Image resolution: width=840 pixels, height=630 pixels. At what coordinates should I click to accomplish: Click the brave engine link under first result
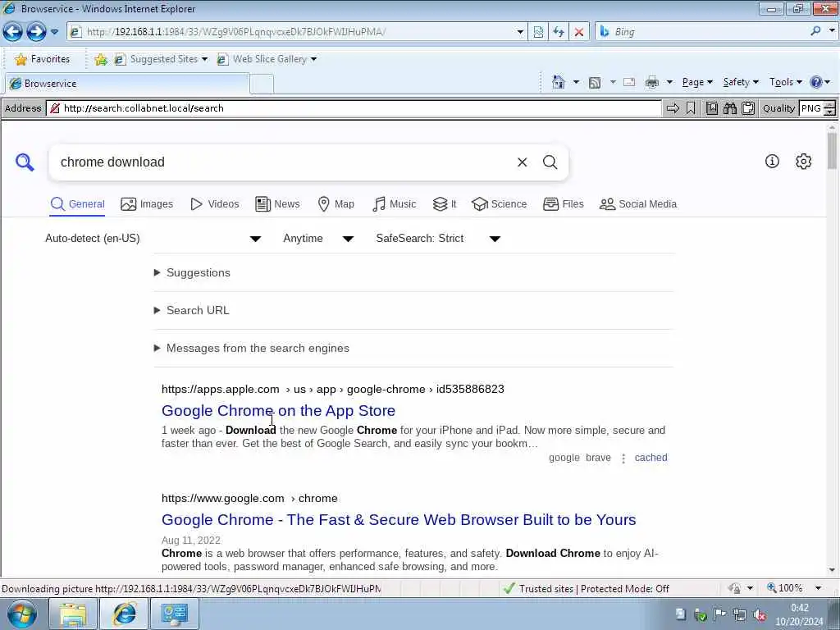coord(598,458)
